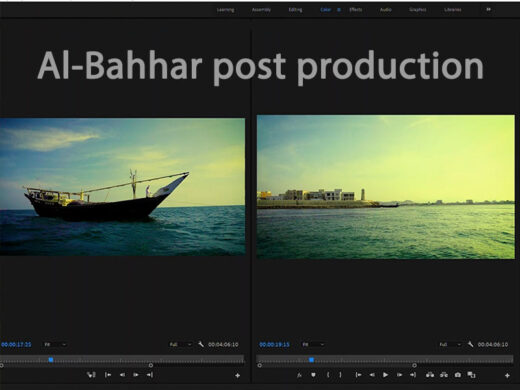Click right monitor zoom bar right handle

click(414, 365)
